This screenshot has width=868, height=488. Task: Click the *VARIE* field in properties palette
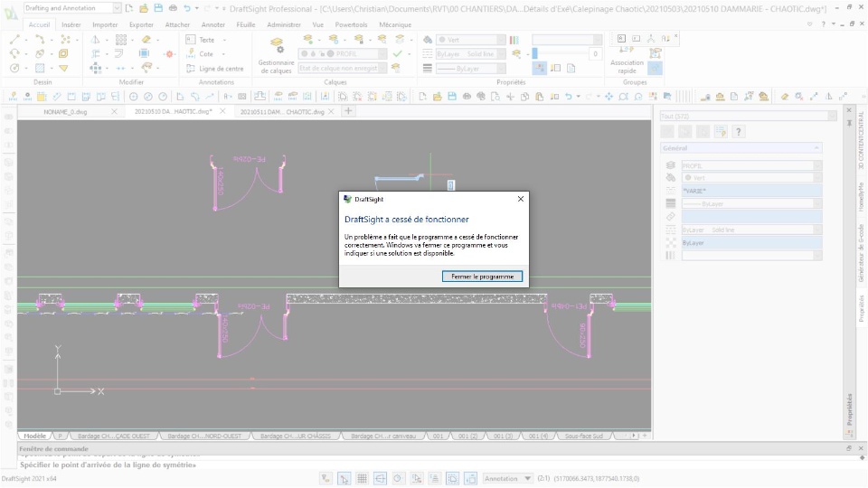[x=751, y=191]
